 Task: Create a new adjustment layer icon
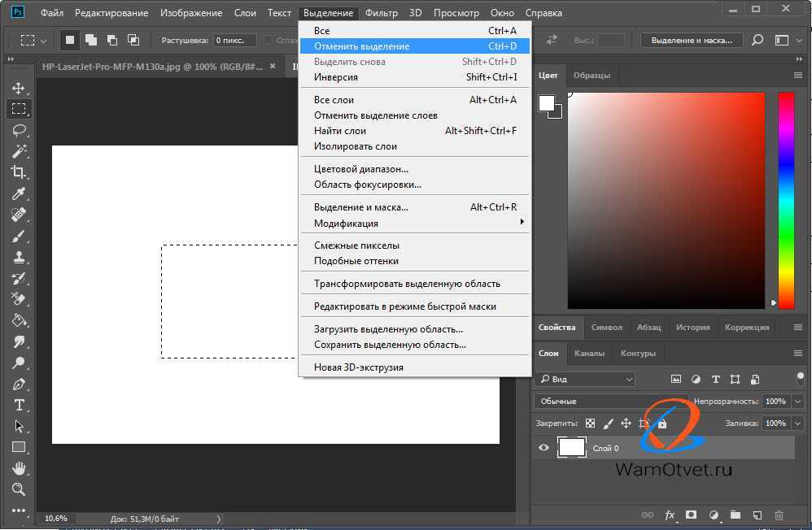[713, 515]
